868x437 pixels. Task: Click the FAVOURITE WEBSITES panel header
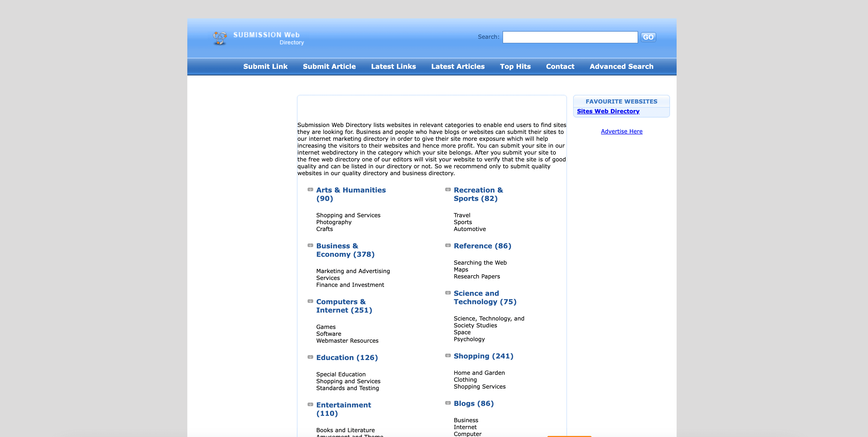621,101
